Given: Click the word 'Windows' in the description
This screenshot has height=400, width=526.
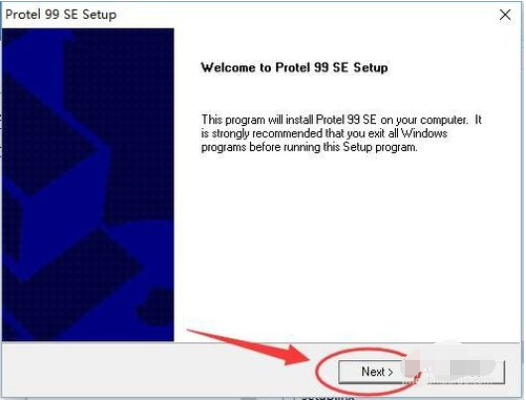Looking at the screenshot, I should point(424,133).
